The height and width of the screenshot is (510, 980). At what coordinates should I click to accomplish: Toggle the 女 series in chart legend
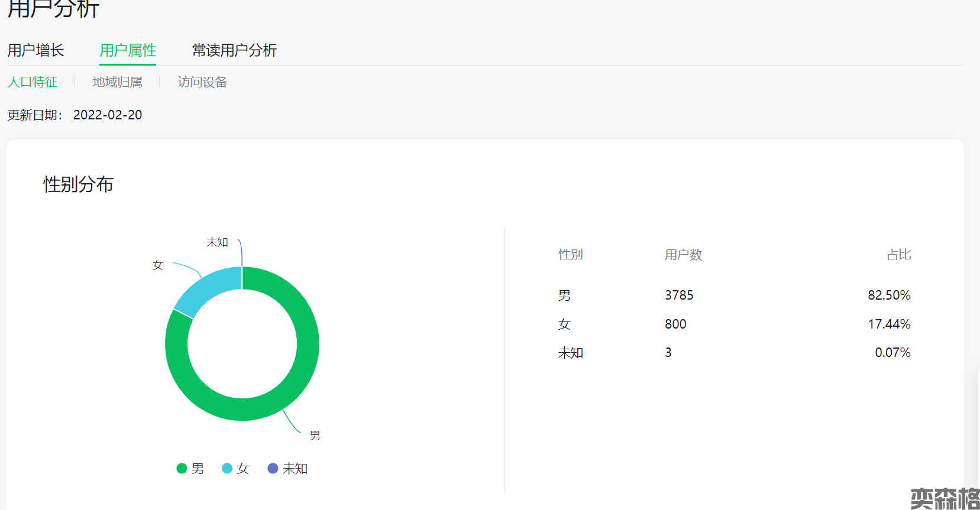pyautogui.click(x=235, y=469)
